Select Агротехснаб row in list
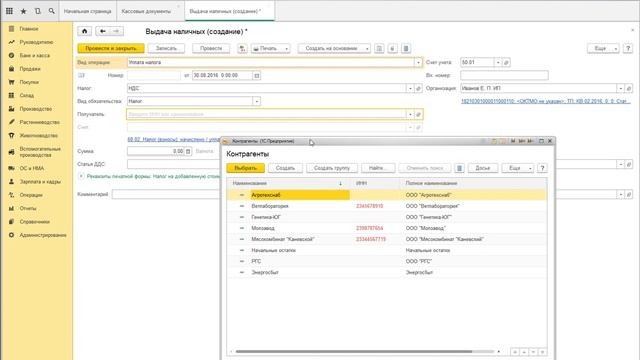Screen dimensions: 640x360 (387, 195)
